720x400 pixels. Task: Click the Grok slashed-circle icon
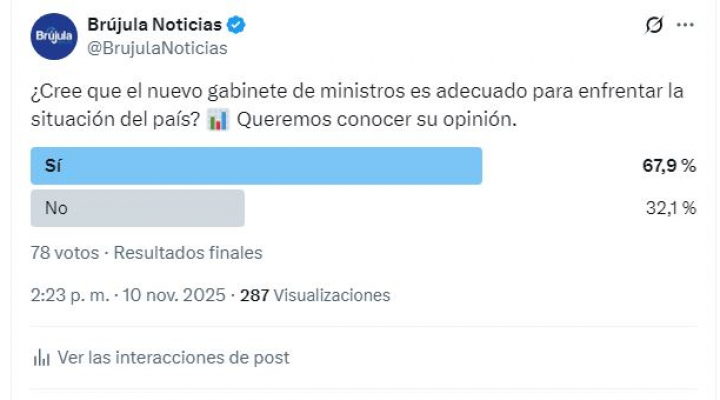point(654,26)
